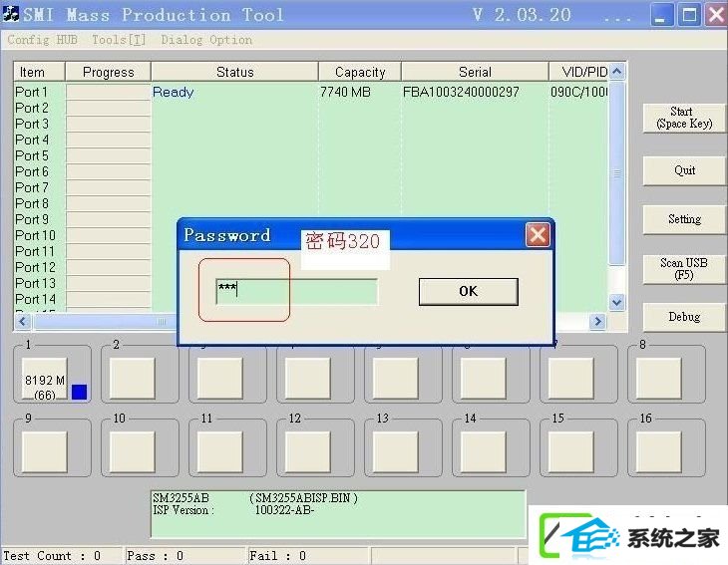
Task: Click slot 11 box
Action: pyautogui.click(x=220, y=452)
